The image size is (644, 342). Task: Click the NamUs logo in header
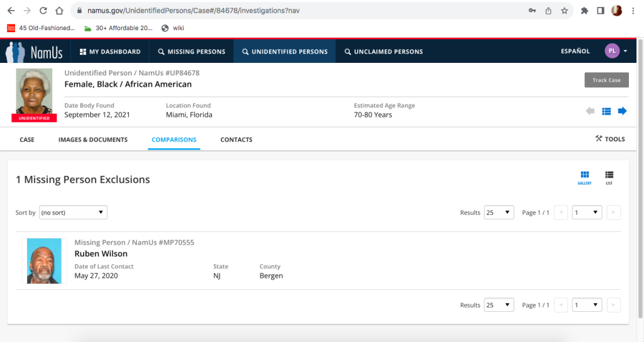35,52
